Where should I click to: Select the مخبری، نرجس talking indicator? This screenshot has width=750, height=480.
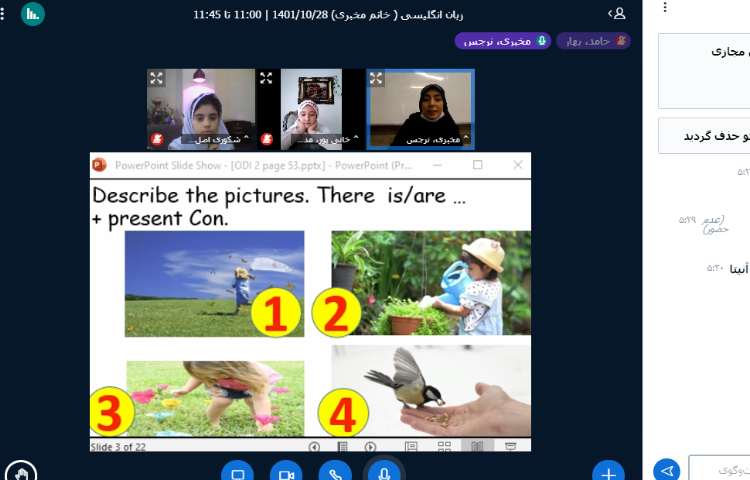(503, 41)
